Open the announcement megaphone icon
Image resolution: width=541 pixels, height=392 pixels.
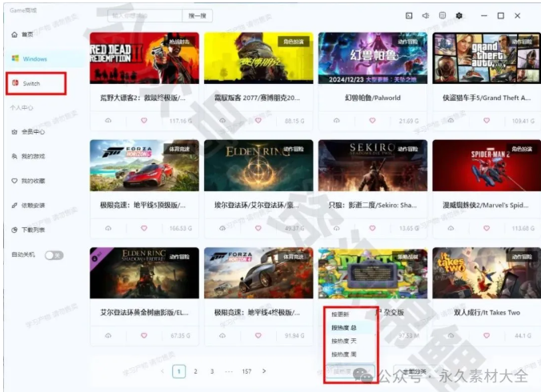426,15
